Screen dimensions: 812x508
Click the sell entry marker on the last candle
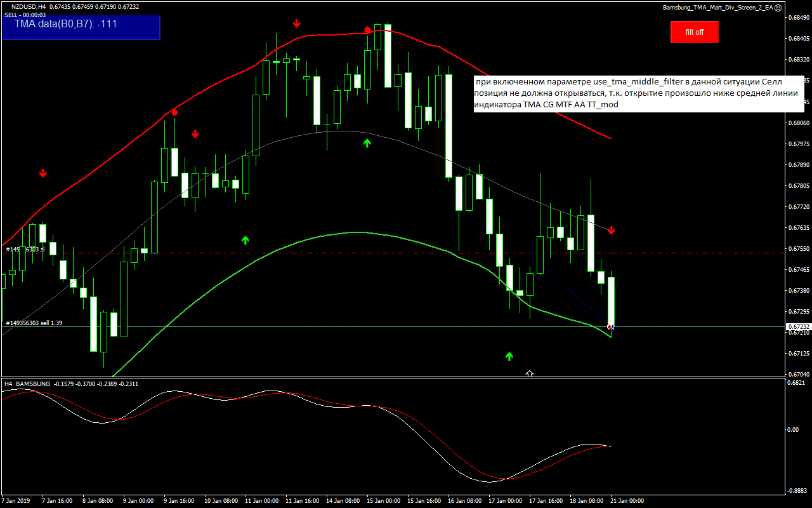pos(610,326)
